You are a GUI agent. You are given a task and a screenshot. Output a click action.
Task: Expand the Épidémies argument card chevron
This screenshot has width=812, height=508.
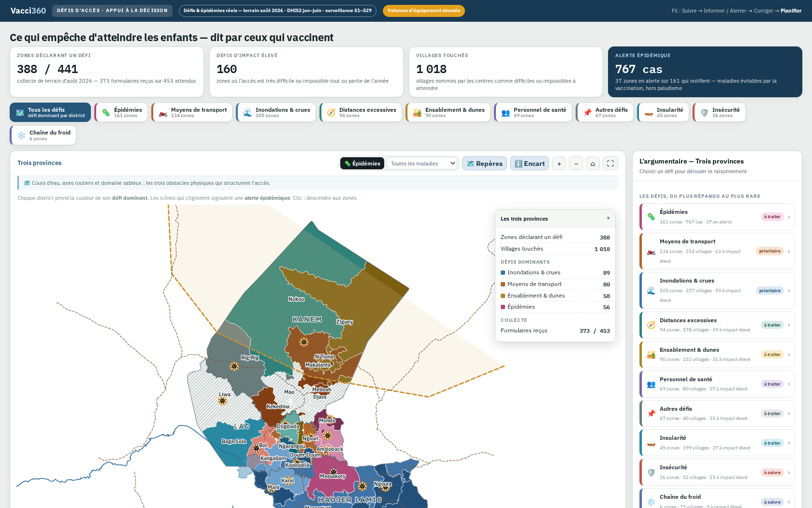pyautogui.click(x=789, y=217)
